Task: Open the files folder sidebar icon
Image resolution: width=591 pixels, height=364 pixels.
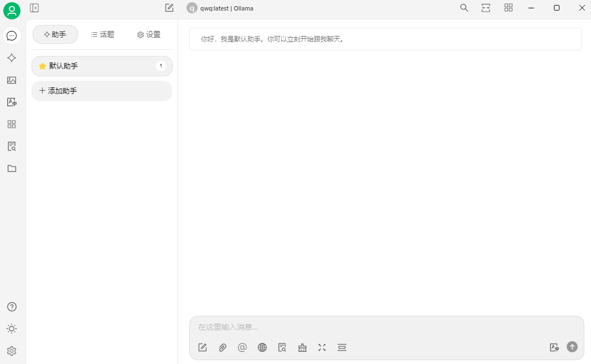Action: tap(12, 168)
